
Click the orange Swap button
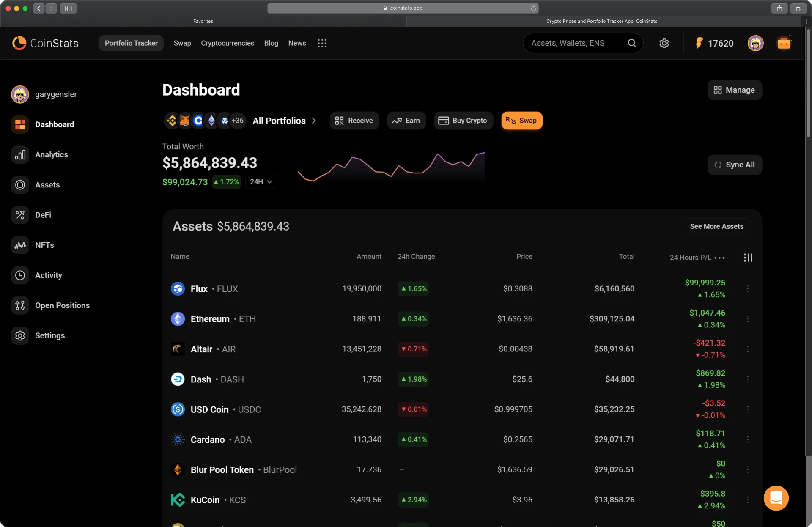(x=522, y=121)
